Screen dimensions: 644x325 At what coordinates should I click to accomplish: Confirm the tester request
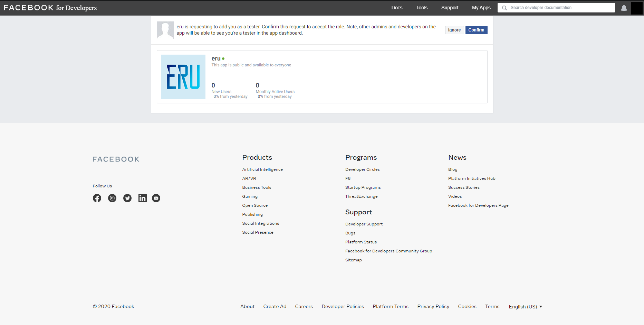pyautogui.click(x=476, y=30)
